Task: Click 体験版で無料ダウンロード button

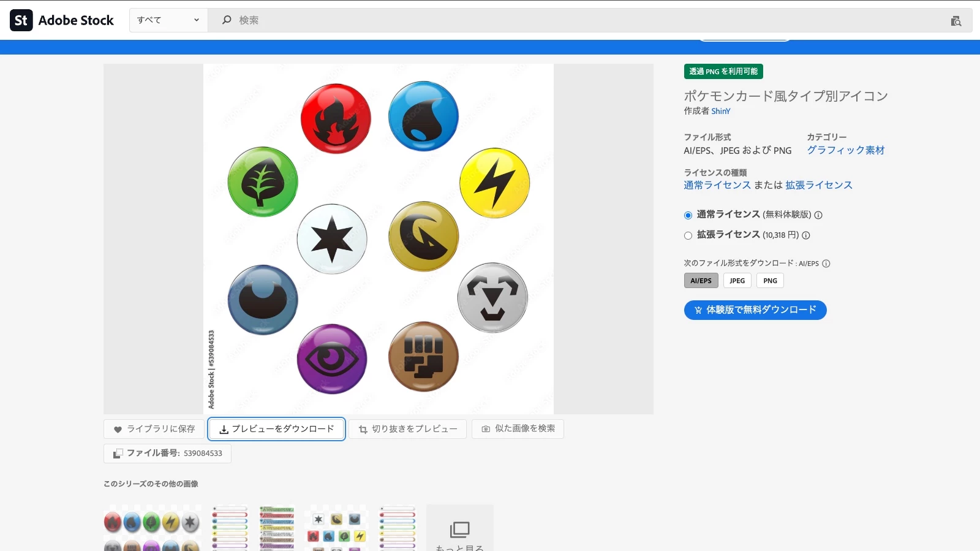Action: pos(755,310)
